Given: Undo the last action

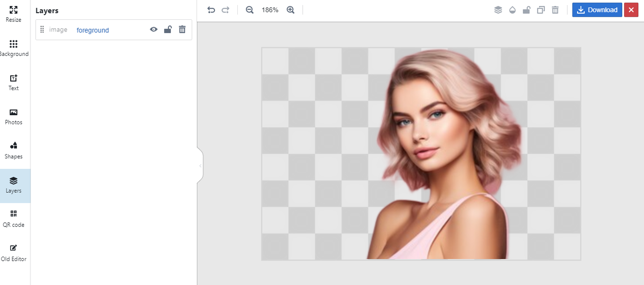Looking at the screenshot, I should (x=211, y=10).
